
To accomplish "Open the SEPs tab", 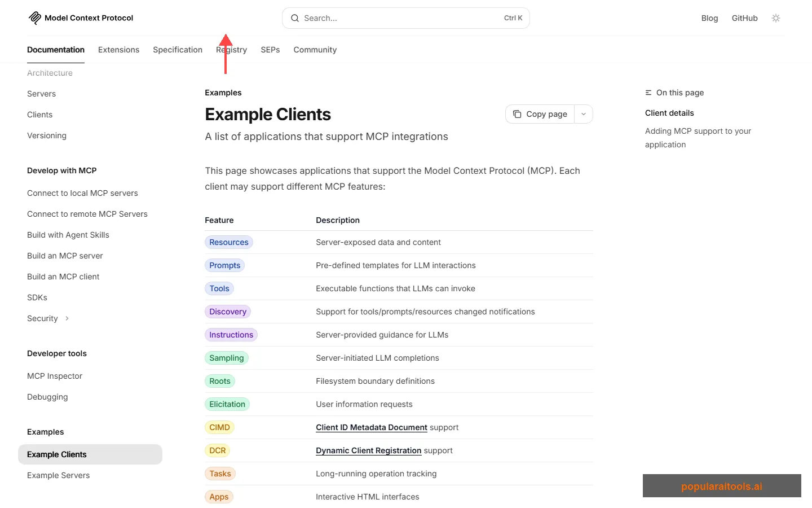I will pos(270,50).
